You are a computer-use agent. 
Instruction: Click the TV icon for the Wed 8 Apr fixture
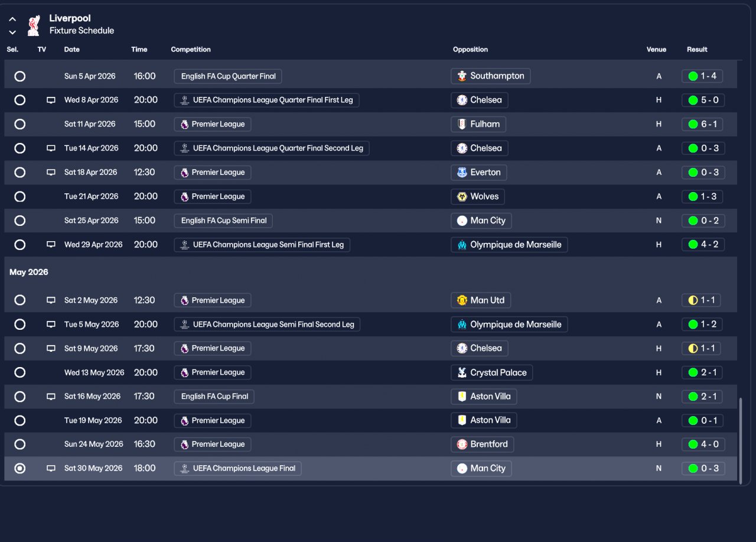coord(51,100)
